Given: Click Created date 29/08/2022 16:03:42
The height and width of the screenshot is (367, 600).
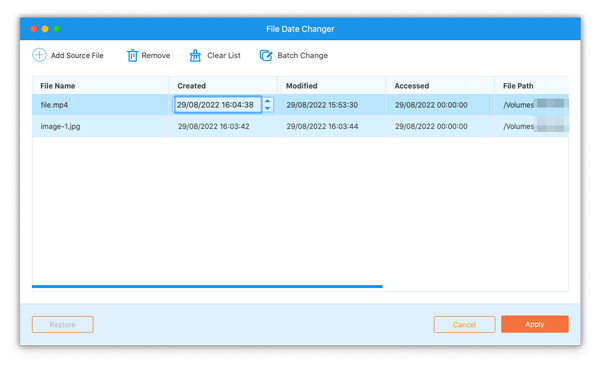Looking at the screenshot, I should click(x=214, y=126).
